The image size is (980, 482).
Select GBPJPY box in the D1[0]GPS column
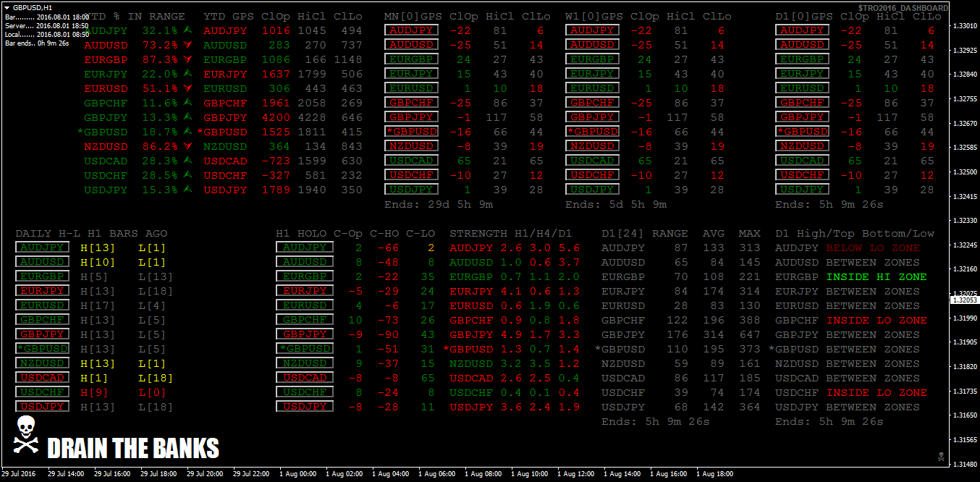coord(802,117)
